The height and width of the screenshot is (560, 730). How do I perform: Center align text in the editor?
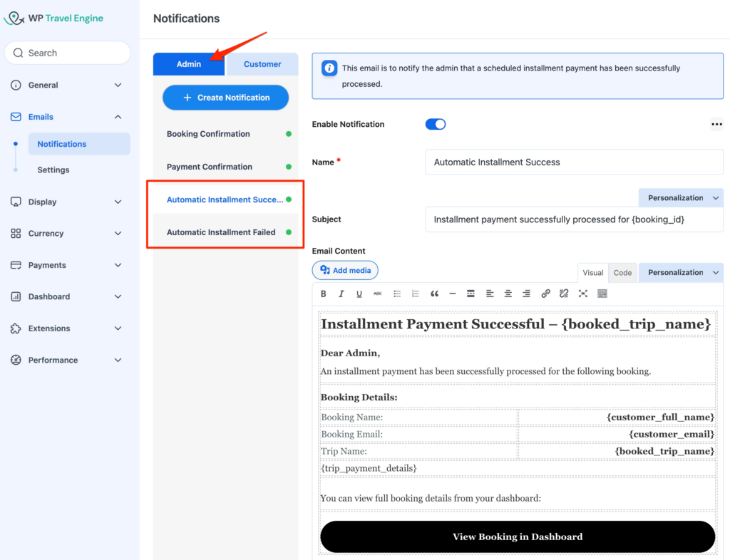[508, 294]
